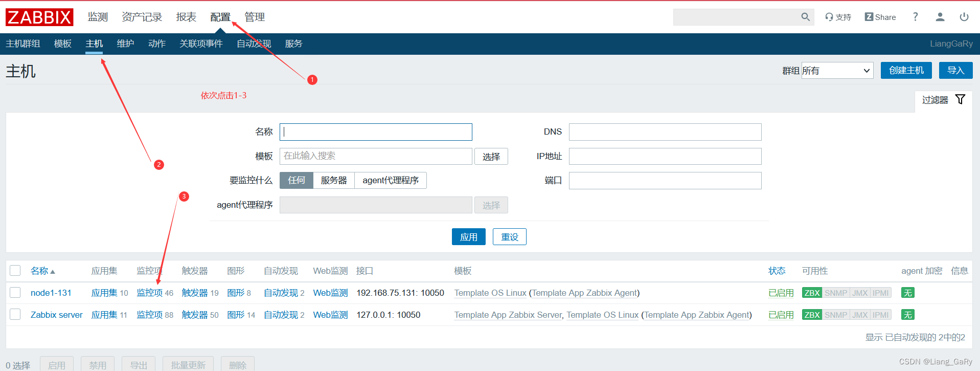
Task: Open 应用集 for Zabbix server
Action: 104,315
